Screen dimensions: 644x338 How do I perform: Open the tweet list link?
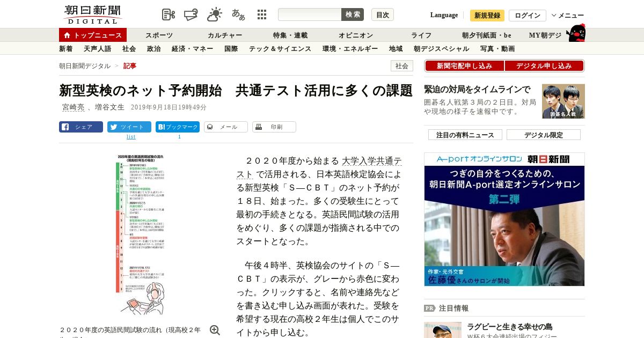(131, 137)
